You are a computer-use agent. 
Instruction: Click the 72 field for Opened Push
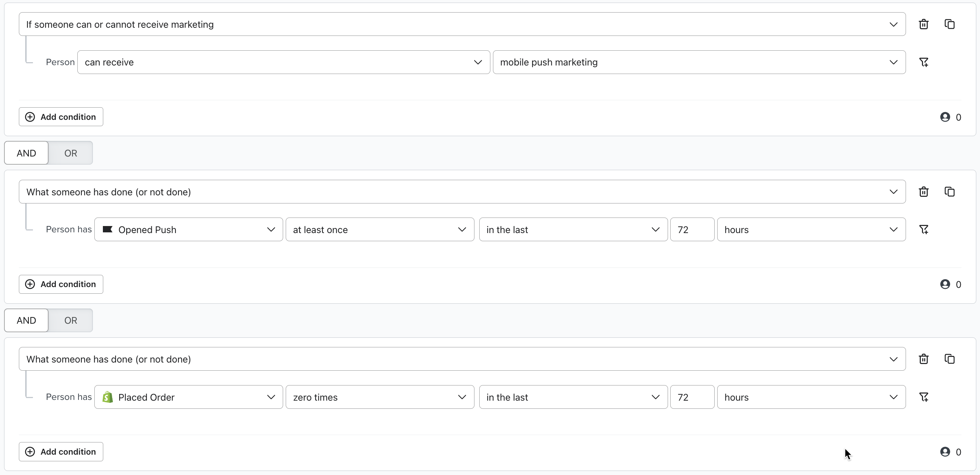[x=692, y=229]
